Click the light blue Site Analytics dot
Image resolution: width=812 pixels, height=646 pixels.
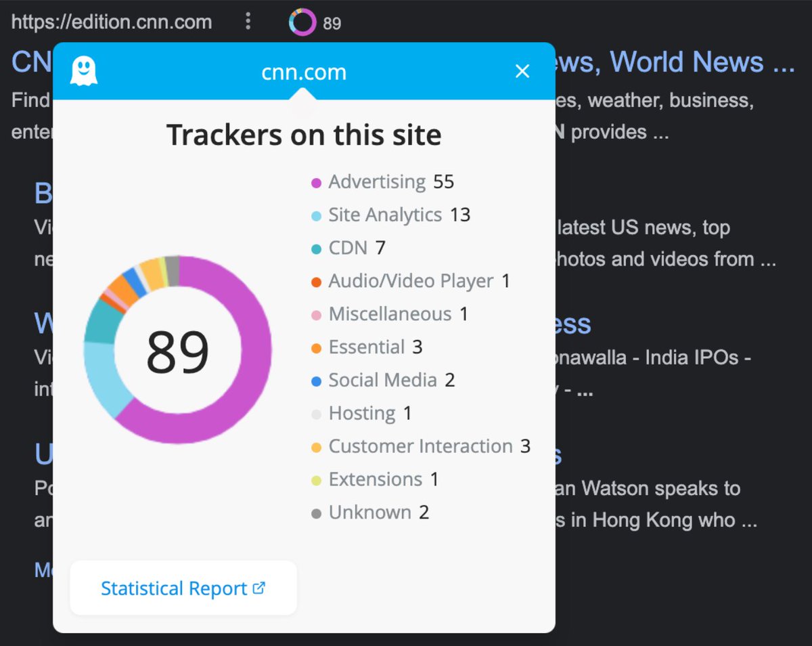pos(316,216)
